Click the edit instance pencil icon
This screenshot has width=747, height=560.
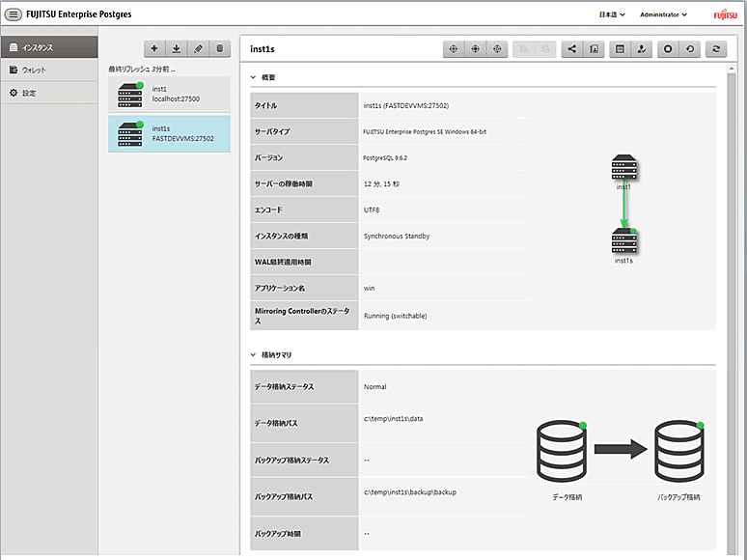198,48
